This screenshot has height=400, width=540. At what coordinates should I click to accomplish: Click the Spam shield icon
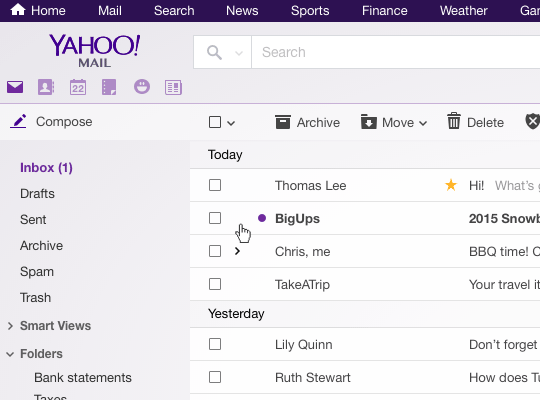532,122
